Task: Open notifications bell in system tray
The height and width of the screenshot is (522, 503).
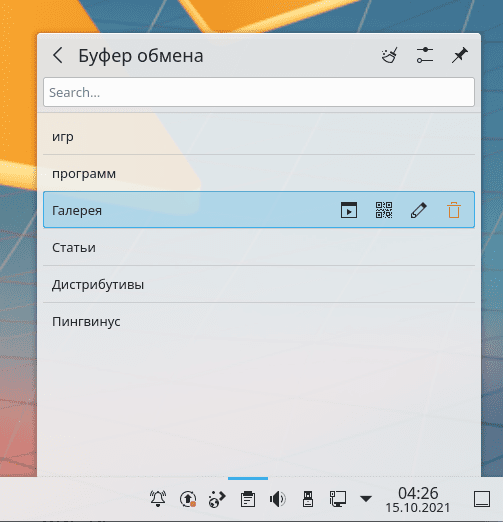Action: pos(158,499)
